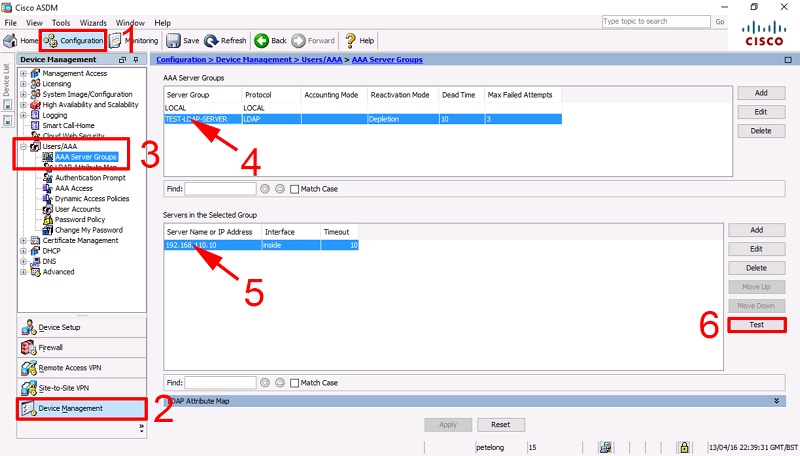Toggle Match Case for servers list
Screen dimensions: 800x456
(294, 383)
